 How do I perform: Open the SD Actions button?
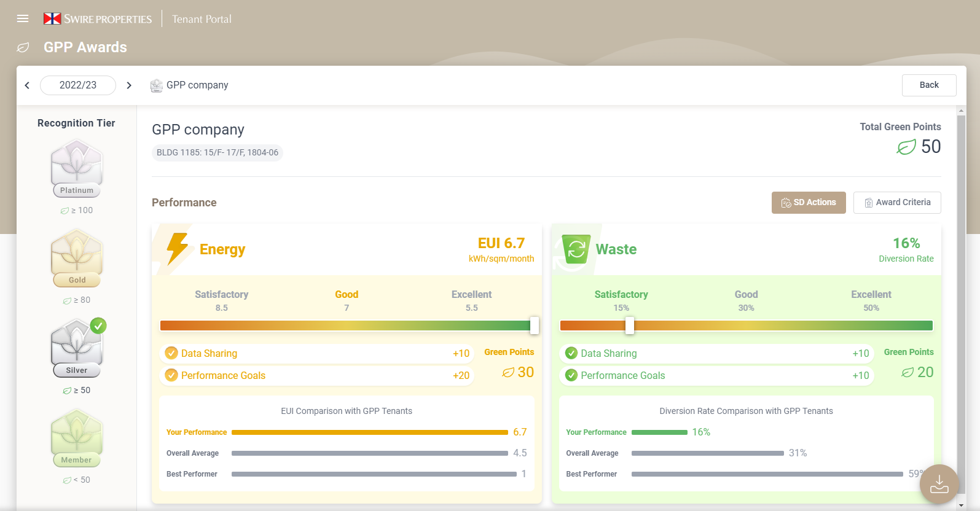(x=809, y=203)
